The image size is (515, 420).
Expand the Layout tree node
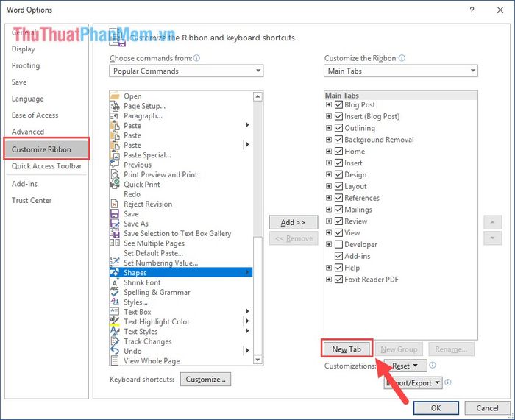(x=329, y=186)
